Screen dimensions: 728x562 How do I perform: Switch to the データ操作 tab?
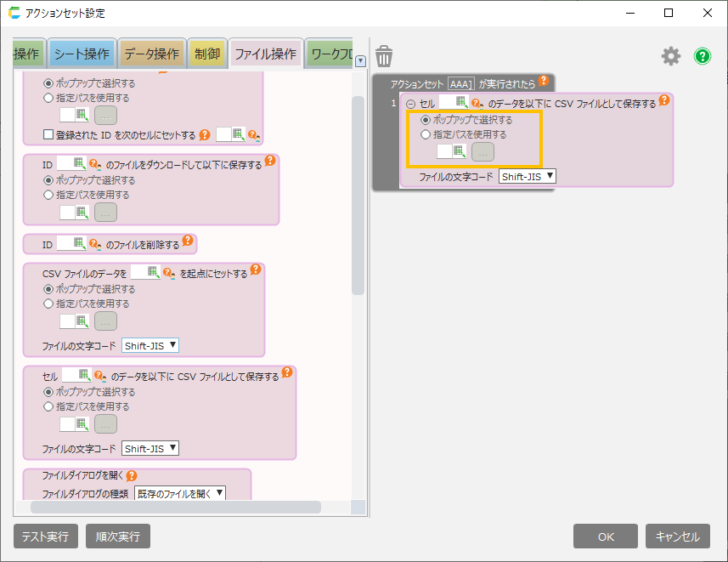(x=151, y=54)
